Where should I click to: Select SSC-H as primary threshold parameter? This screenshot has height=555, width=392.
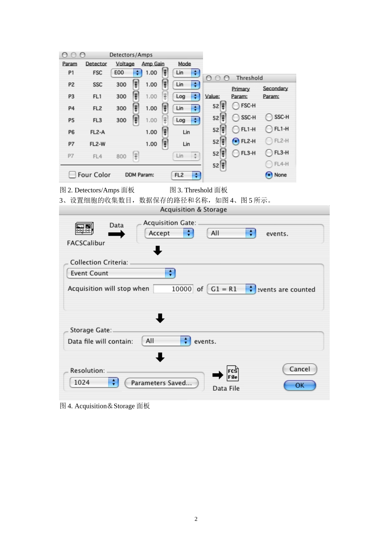(x=236, y=118)
